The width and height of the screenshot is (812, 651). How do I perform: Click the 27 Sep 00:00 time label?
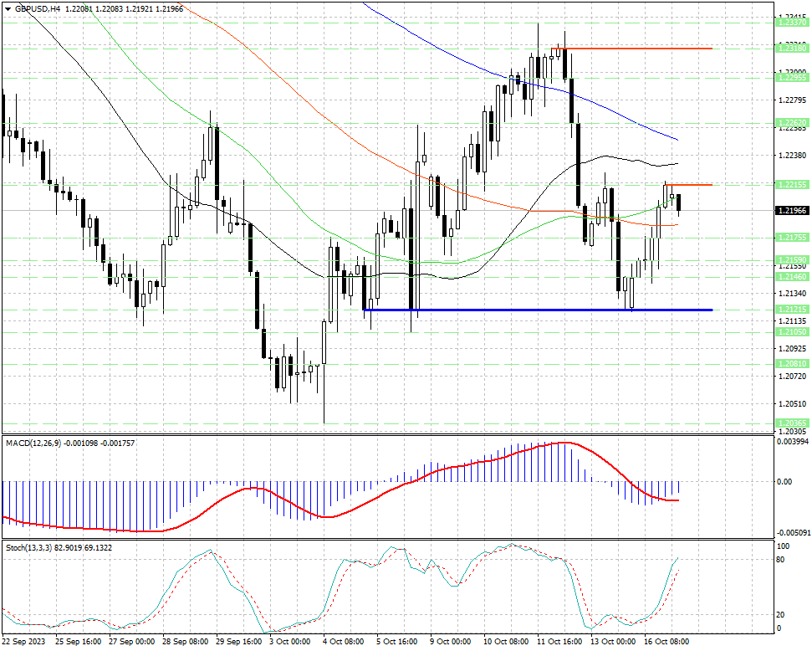coord(131,642)
